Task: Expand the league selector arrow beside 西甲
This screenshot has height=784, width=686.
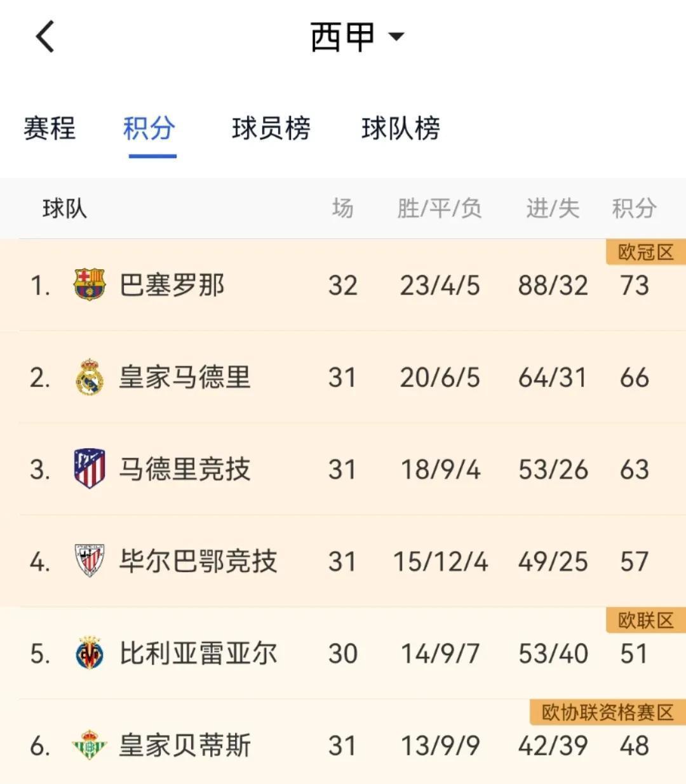Action: tap(397, 38)
